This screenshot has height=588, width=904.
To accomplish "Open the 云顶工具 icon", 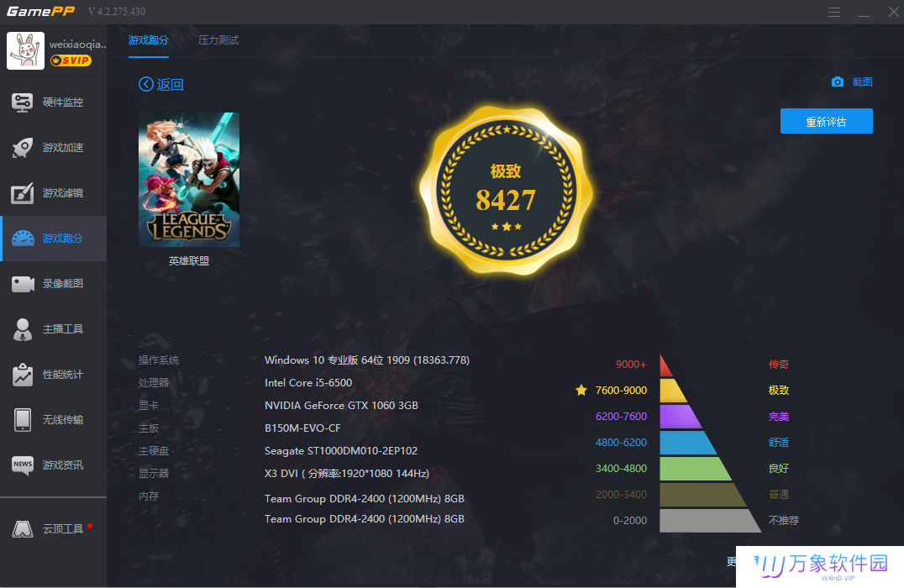I will pyautogui.click(x=23, y=528).
